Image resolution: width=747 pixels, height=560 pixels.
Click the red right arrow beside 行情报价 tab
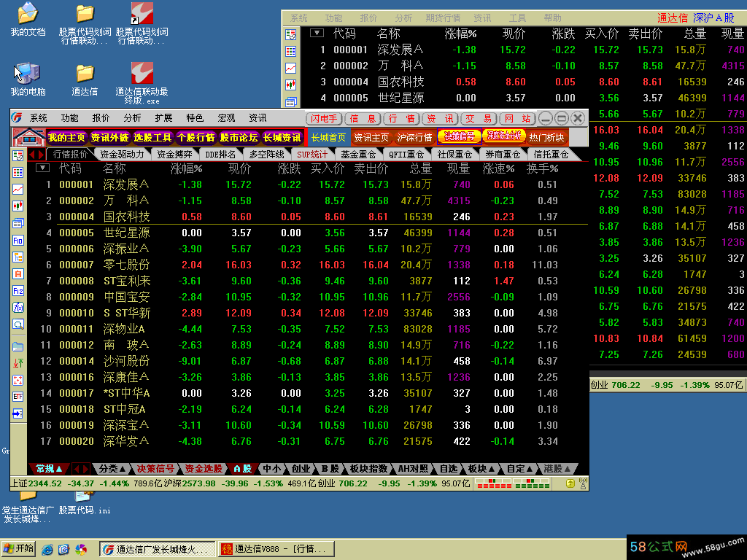pyautogui.click(x=41, y=155)
